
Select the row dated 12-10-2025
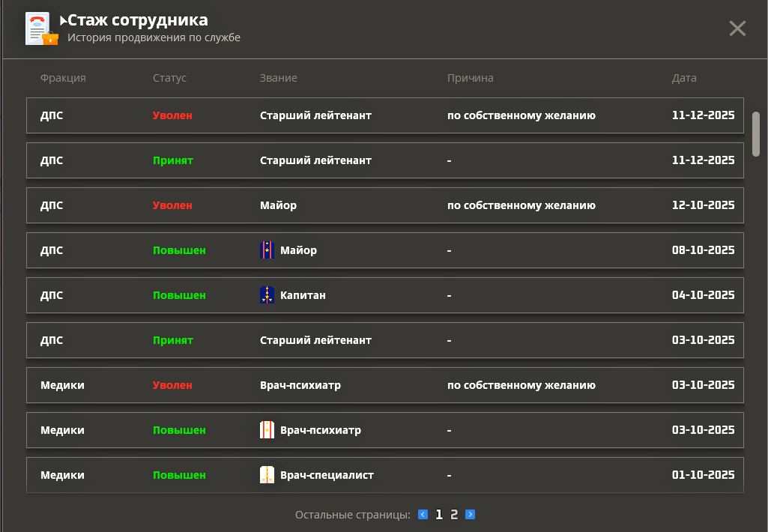[384, 205]
